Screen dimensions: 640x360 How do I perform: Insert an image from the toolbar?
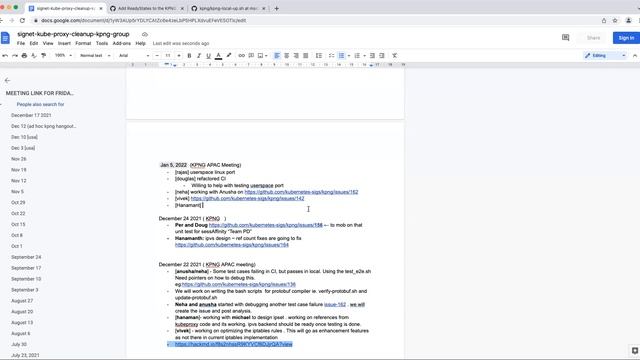260,56
